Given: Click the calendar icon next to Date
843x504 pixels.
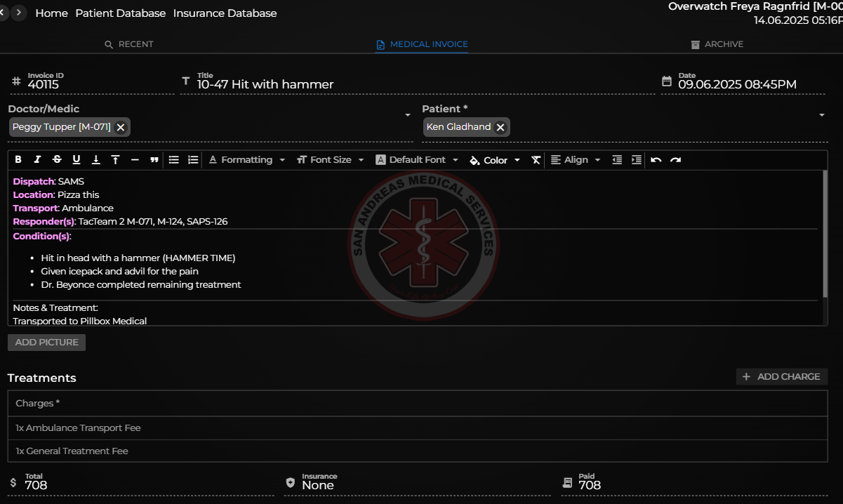Looking at the screenshot, I should (x=667, y=81).
